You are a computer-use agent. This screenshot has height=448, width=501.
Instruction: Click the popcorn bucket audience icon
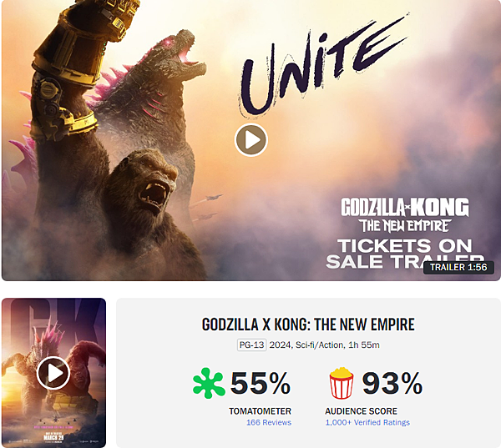click(x=342, y=383)
